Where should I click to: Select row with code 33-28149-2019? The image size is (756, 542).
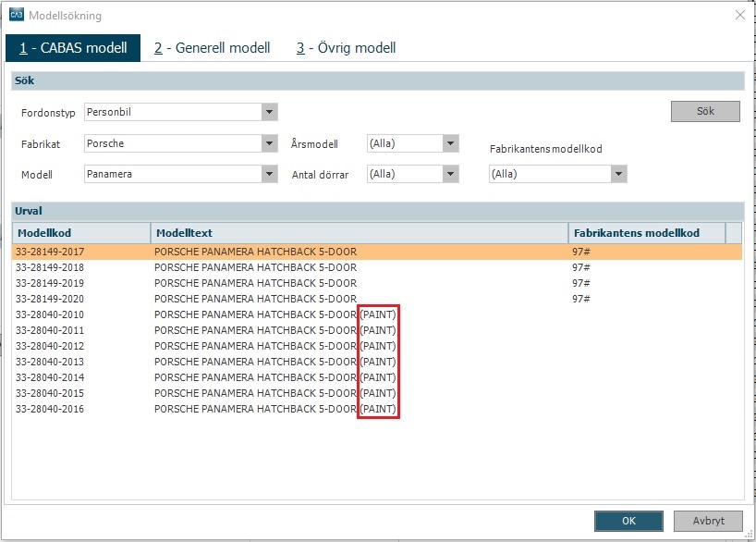click(x=377, y=283)
